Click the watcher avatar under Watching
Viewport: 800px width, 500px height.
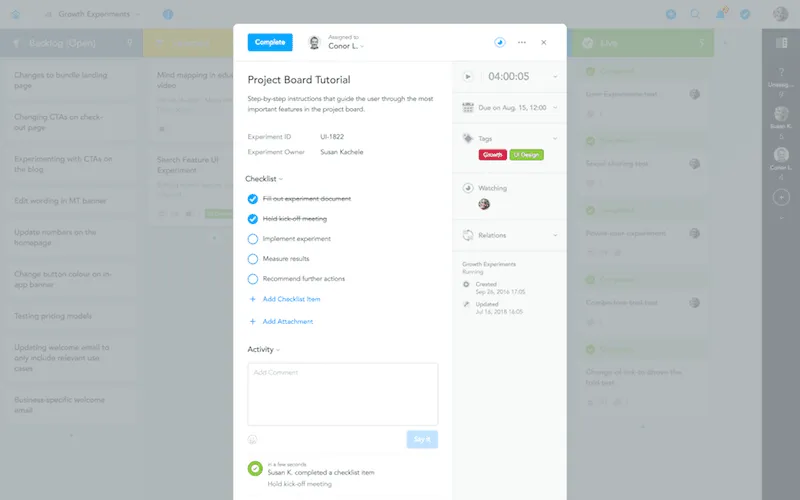pyautogui.click(x=484, y=204)
